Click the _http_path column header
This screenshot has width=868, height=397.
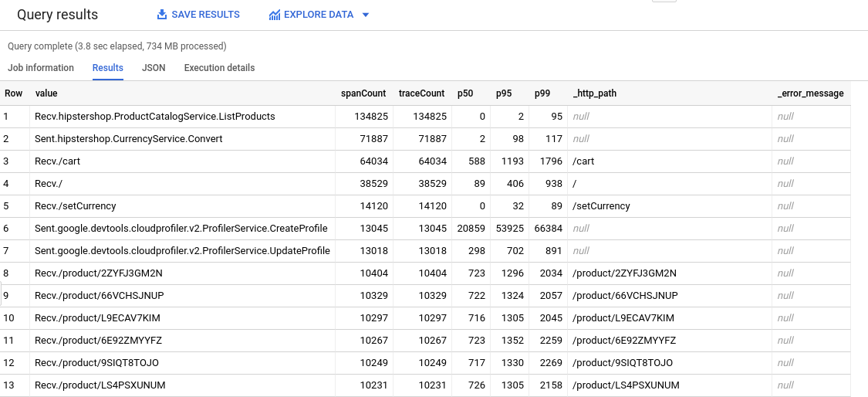(x=595, y=93)
